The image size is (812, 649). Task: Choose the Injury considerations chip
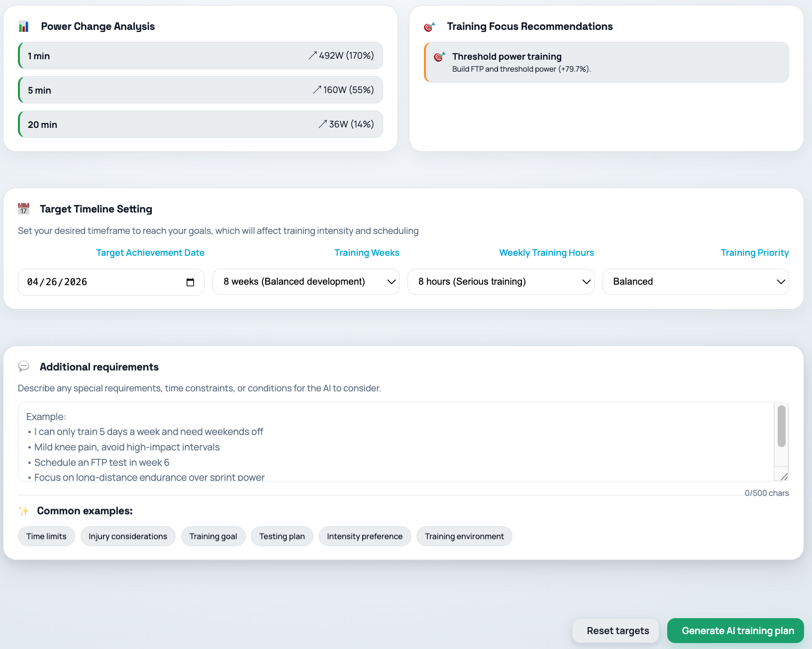click(x=128, y=537)
